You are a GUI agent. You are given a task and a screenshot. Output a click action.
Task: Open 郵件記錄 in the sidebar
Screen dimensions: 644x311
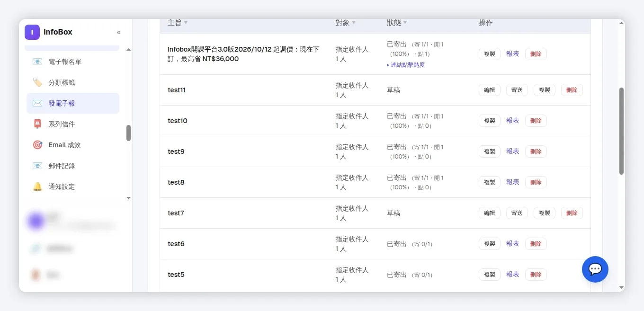pos(73,166)
